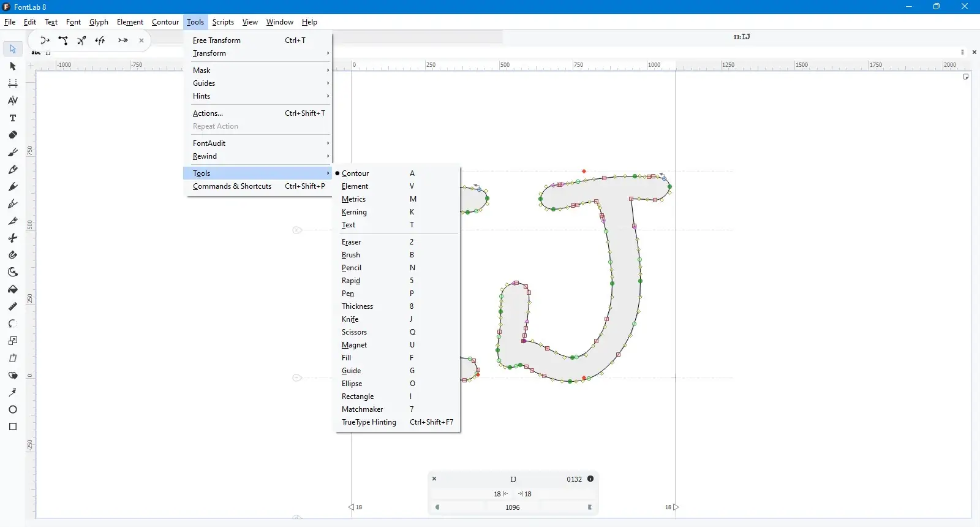Open the Glyph menu in menu bar
The width and height of the screenshot is (980, 527).
click(99, 22)
